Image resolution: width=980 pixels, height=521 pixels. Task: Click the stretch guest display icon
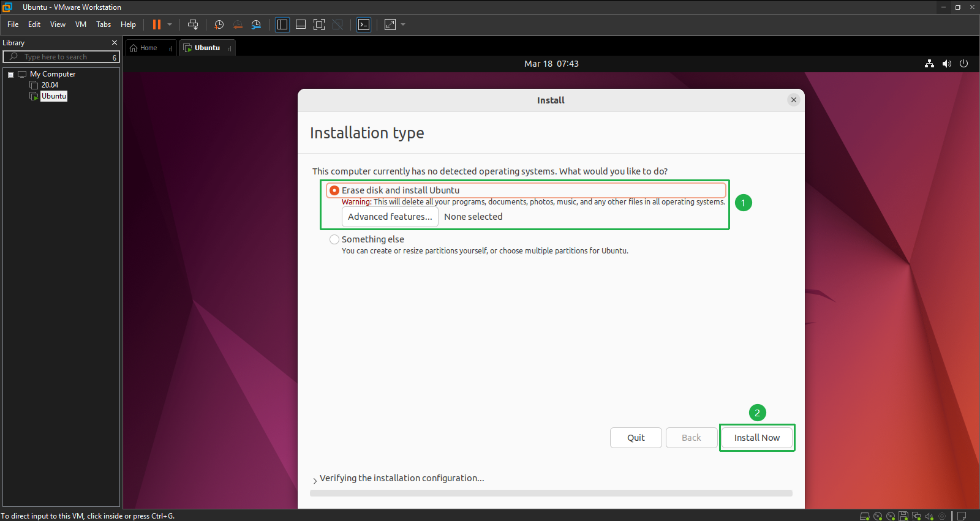tap(390, 24)
